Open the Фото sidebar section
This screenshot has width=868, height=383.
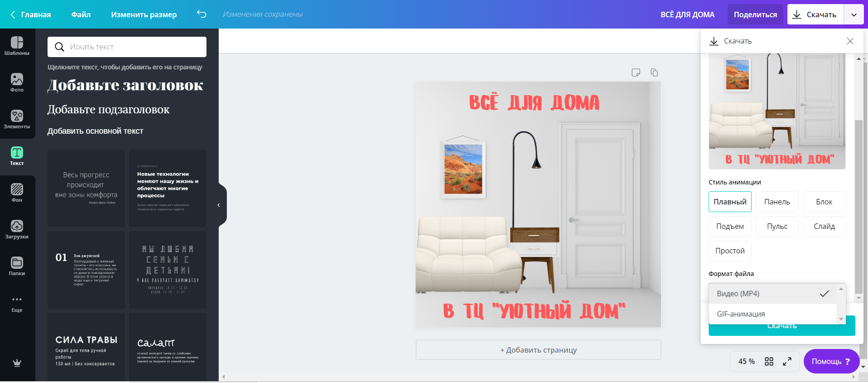[17, 83]
